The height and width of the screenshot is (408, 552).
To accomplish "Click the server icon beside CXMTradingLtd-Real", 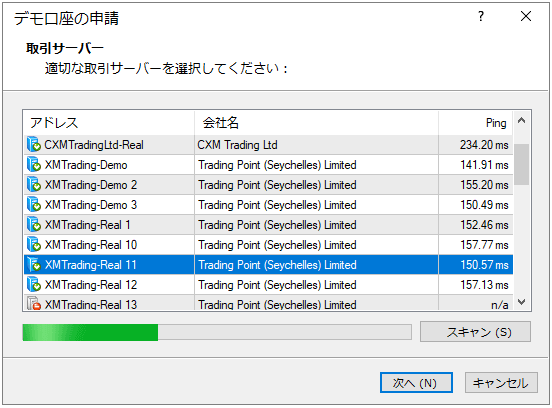I will [34, 145].
